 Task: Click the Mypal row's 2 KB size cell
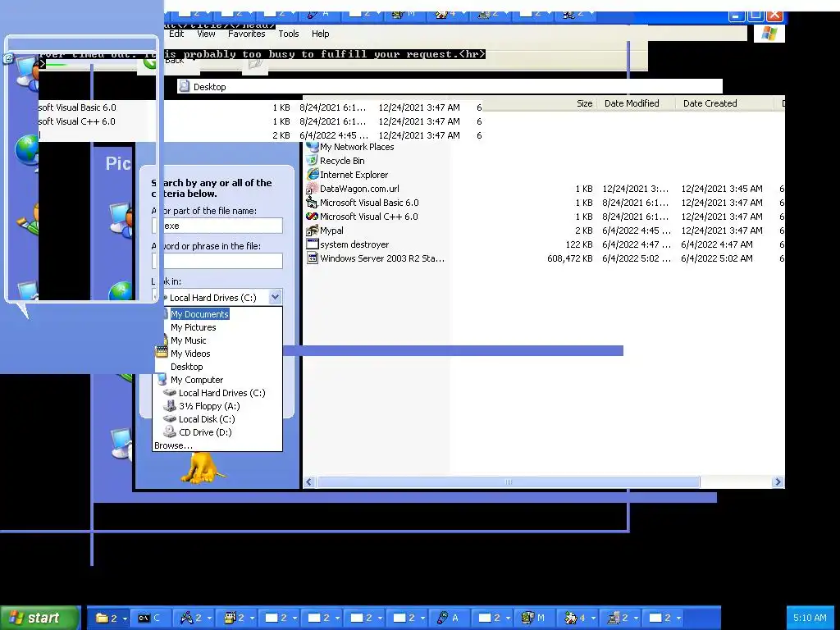[584, 231]
